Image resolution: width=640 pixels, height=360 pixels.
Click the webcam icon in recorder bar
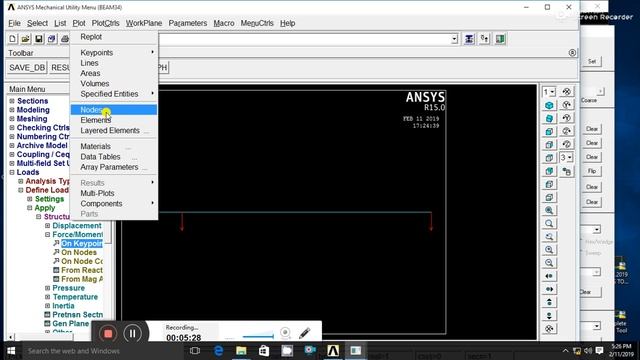[285, 333]
